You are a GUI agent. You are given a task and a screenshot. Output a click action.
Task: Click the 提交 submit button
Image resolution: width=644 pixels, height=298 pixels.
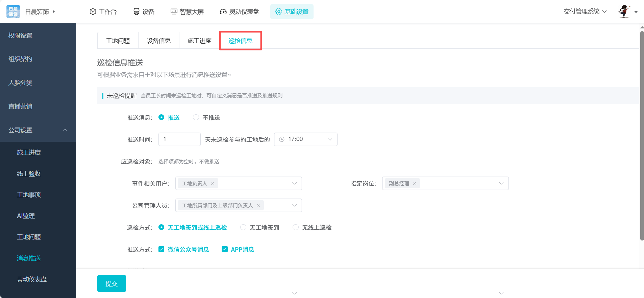click(x=112, y=283)
